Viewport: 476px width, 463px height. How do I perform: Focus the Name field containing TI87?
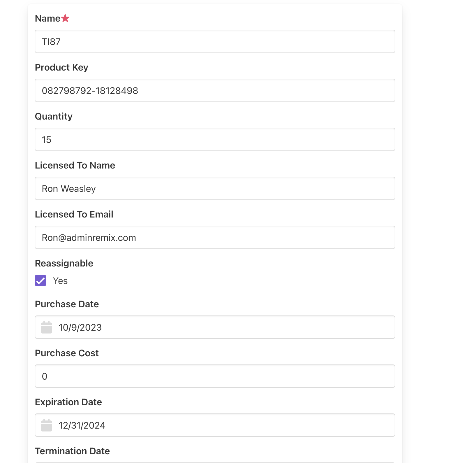click(215, 41)
